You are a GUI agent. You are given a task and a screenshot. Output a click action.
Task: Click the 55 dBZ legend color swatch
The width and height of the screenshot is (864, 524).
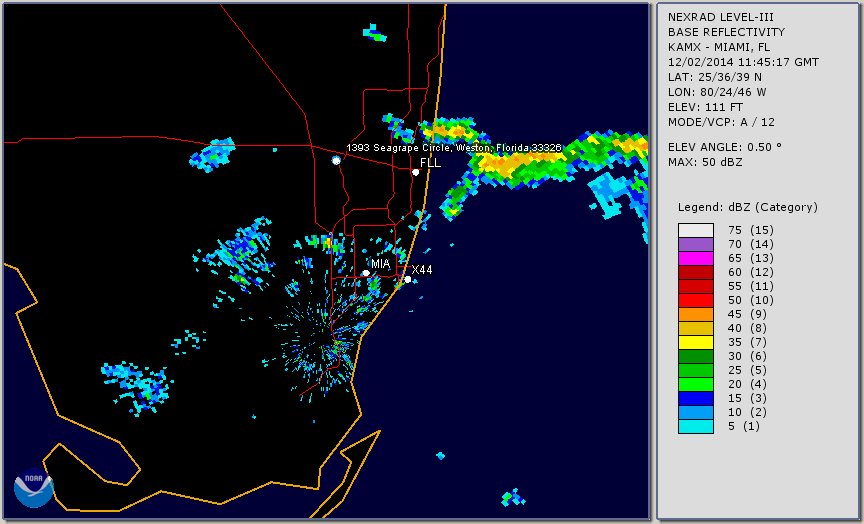click(696, 287)
